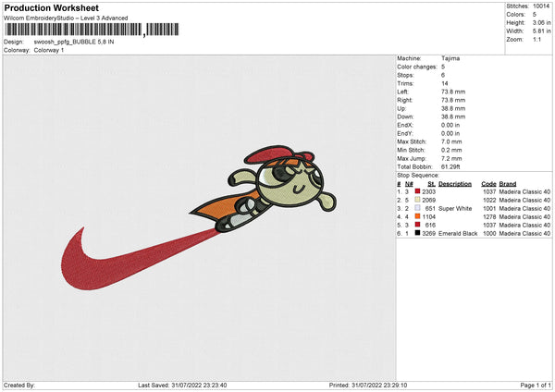Screen dimensions: 555x392
Task: Click the flying cartoon character's face
Action: pos(290,184)
